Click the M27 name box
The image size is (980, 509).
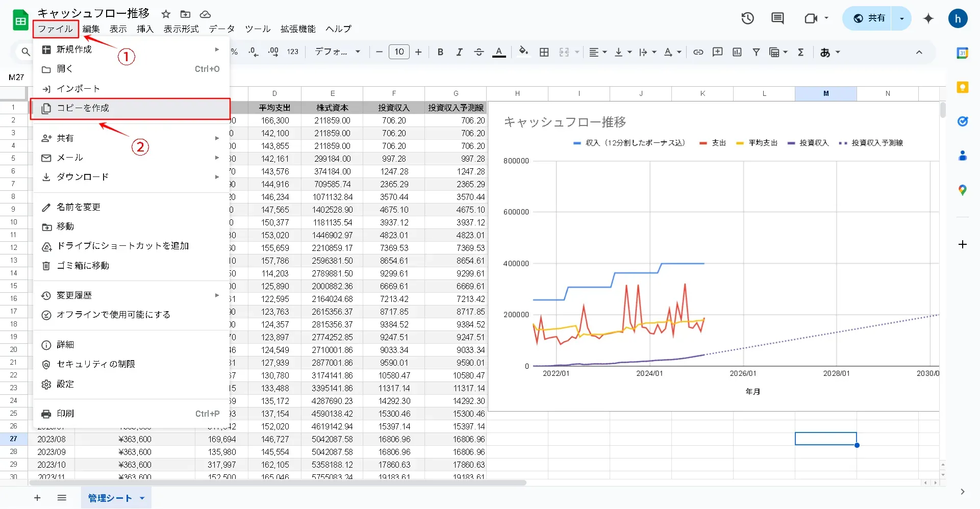click(16, 78)
